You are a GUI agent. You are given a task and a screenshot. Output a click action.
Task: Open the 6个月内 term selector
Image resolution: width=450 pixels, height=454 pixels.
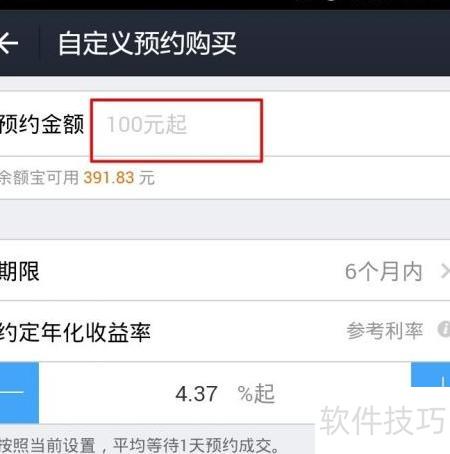383,272
